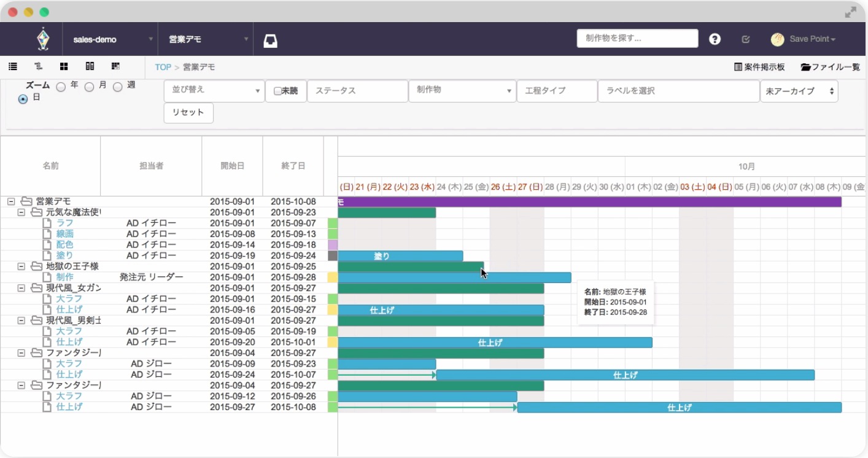This screenshot has width=868, height=458.
Task: Open the 未アーカイブ archive dropdown
Action: click(799, 91)
